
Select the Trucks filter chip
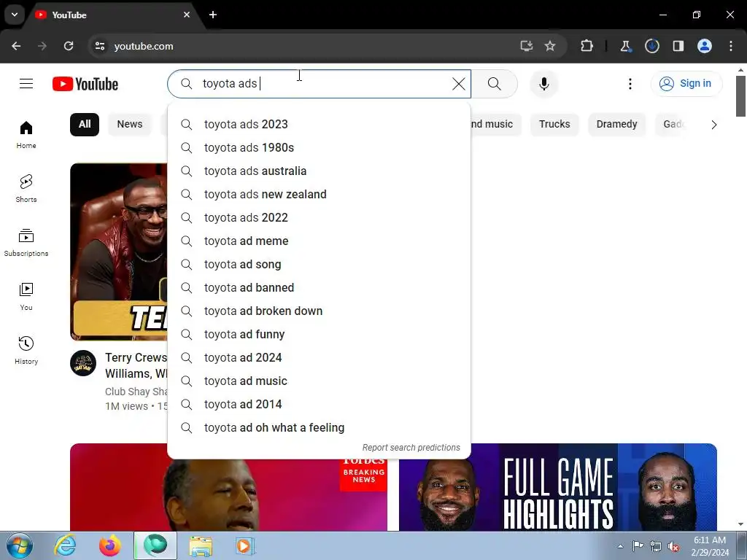click(x=554, y=124)
